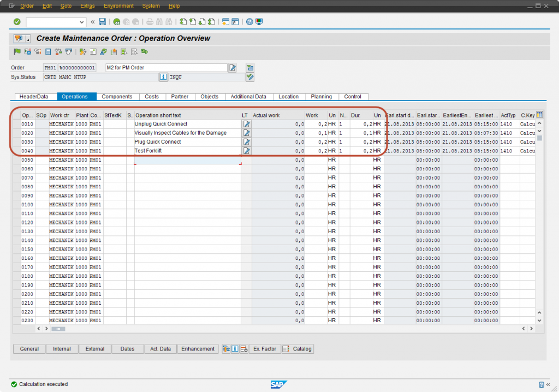Click the M2 for PM Order description field

tap(166, 67)
